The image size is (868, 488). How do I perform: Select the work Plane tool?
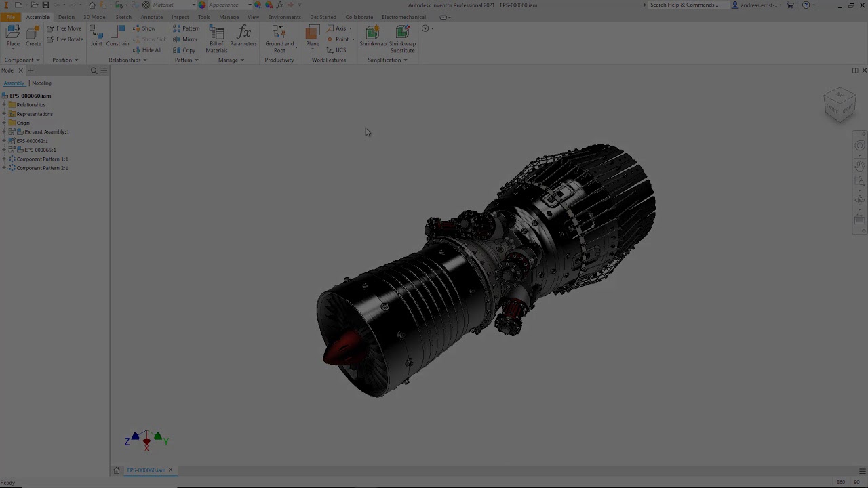[313, 36]
